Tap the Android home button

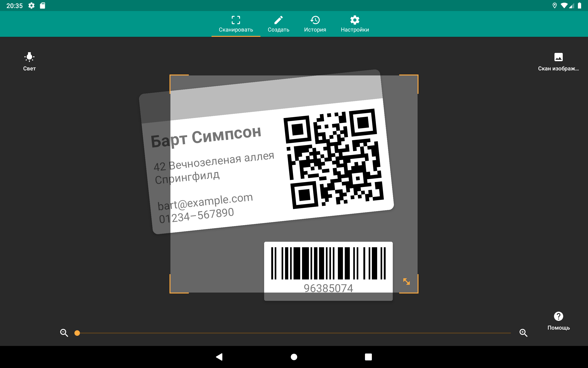[294, 357]
